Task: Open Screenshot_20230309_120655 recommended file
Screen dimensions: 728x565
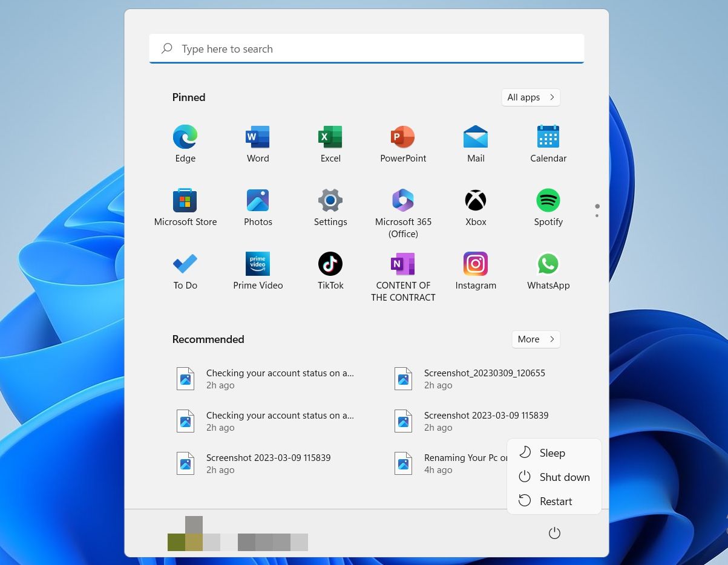Action: coord(484,379)
